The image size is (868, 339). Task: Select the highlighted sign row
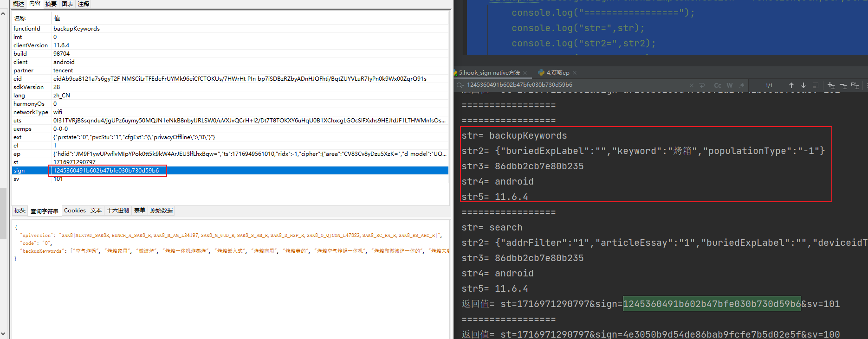[x=230, y=171]
